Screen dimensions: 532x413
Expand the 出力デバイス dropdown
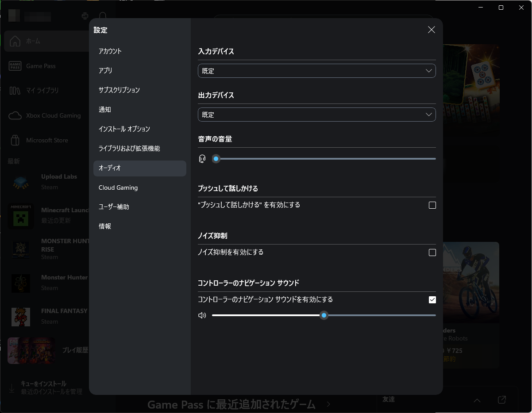[317, 115]
